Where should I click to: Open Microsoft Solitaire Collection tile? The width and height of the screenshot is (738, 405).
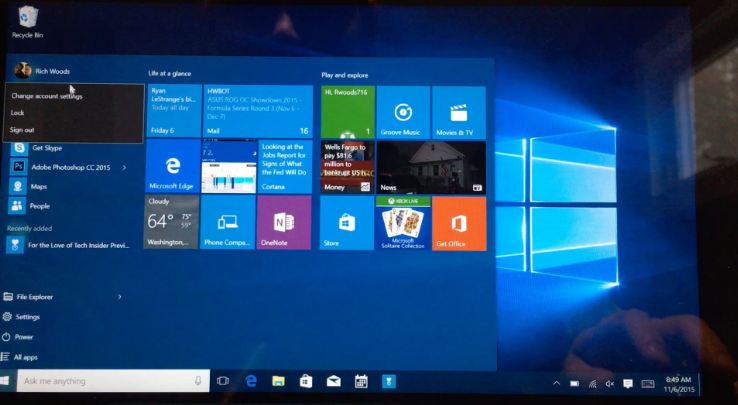coord(403,224)
